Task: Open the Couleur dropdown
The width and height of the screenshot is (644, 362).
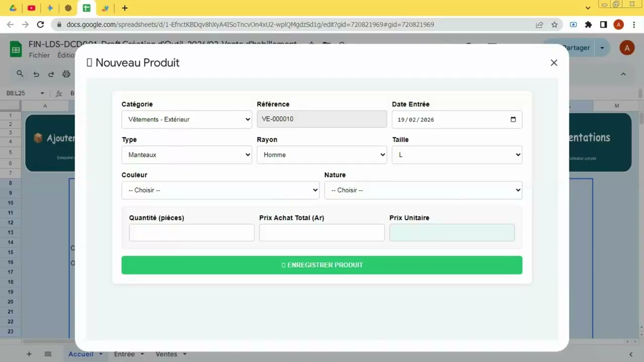Action: pyautogui.click(x=220, y=190)
